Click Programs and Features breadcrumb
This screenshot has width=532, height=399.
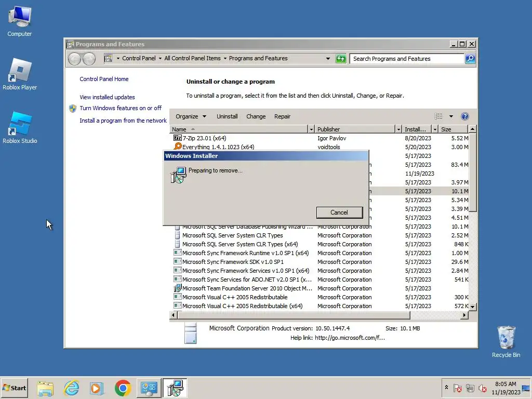[x=258, y=58]
